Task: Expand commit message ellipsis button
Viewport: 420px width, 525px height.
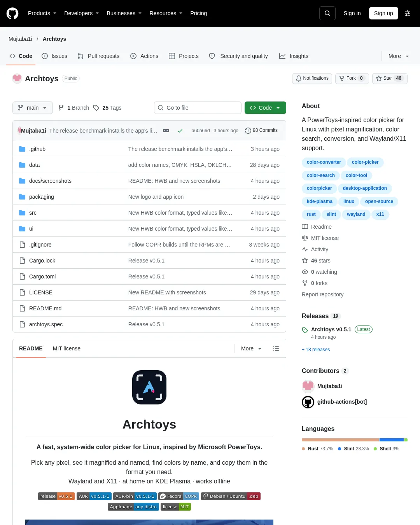Action: (x=166, y=131)
